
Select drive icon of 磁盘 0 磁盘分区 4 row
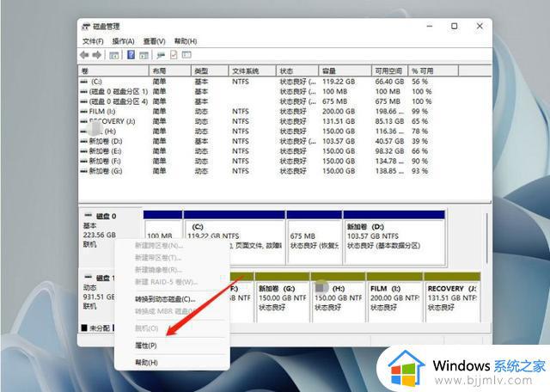[84, 101]
